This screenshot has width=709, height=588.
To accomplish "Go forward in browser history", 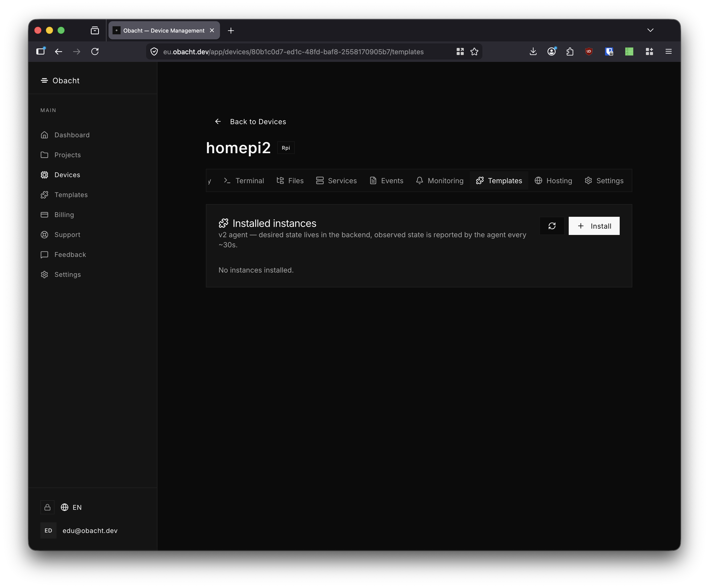I will [77, 51].
